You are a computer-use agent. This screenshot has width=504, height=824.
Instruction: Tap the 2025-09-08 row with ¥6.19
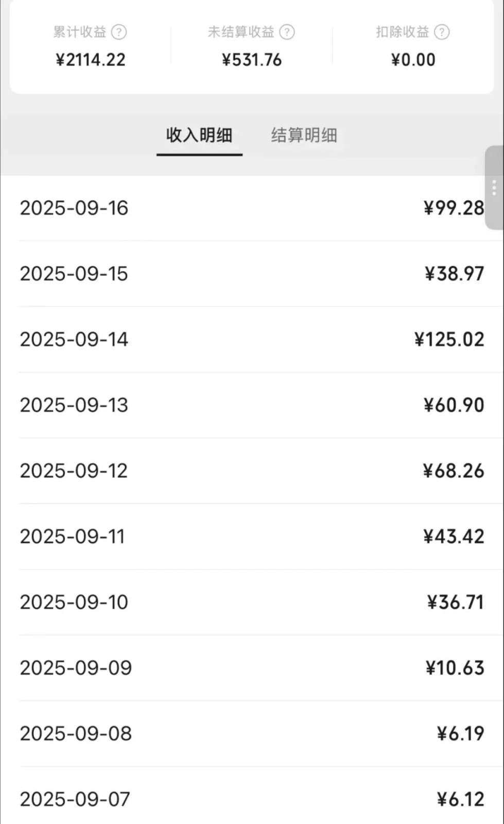click(x=252, y=733)
